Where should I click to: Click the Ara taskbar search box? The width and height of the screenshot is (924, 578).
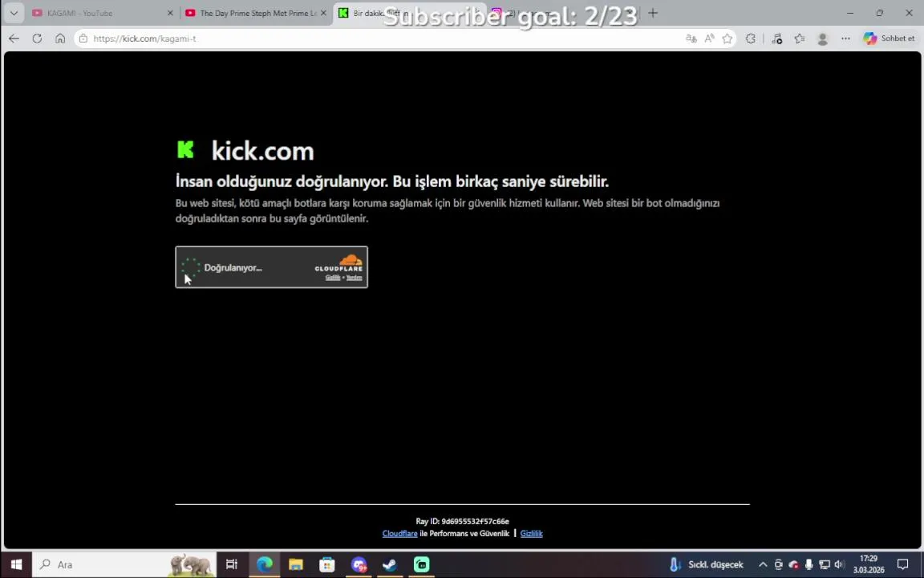click(x=124, y=564)
